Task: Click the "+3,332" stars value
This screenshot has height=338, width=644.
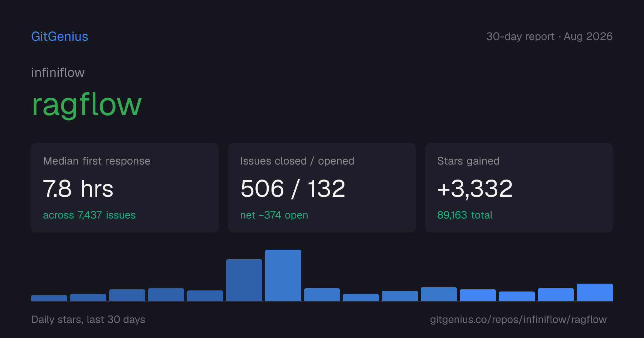Action: [x=475, y=188]
